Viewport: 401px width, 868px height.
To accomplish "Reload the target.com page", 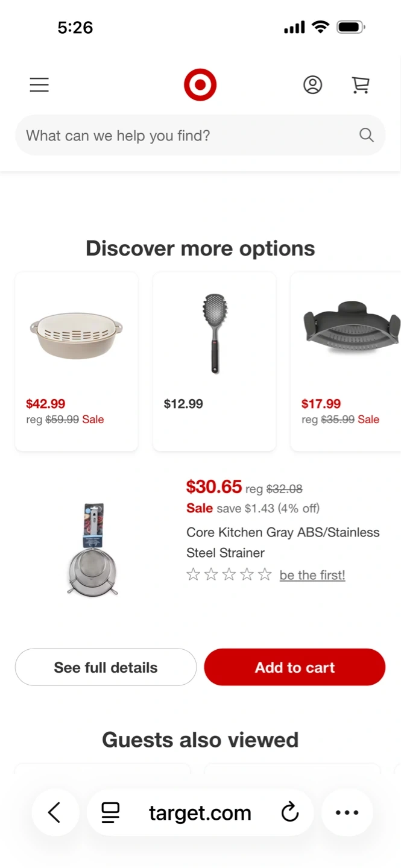I will coord(290,813).
